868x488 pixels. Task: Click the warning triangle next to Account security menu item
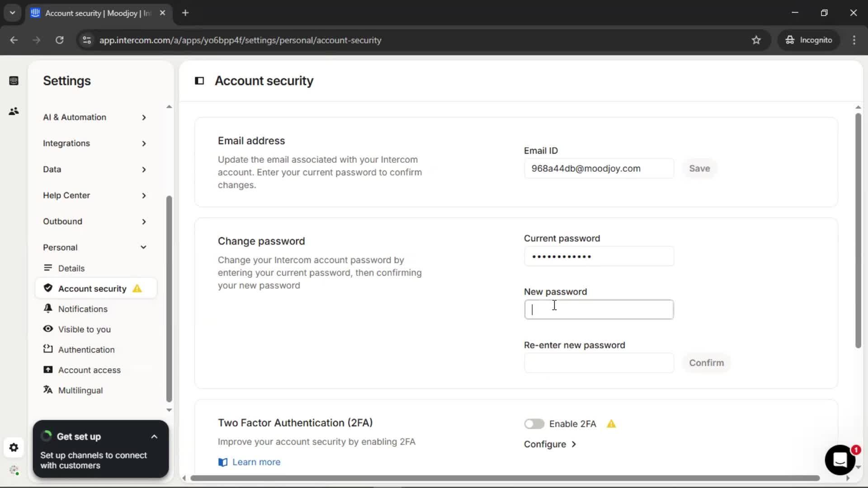[x=137, y=288]
